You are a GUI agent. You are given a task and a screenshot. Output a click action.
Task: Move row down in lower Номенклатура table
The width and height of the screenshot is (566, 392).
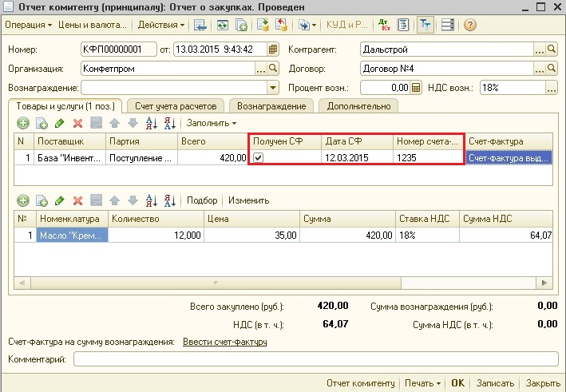click(133, 200)
